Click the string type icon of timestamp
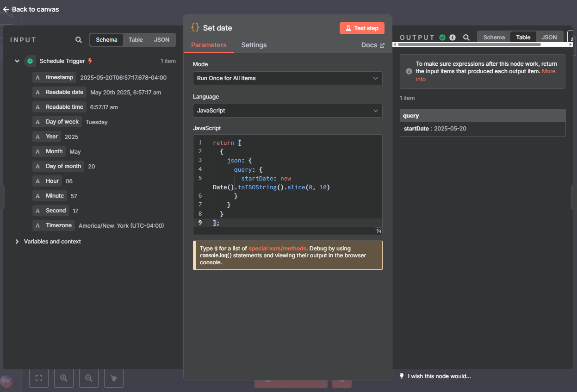This screenshot has width=577, height=392. coord(38,78)
